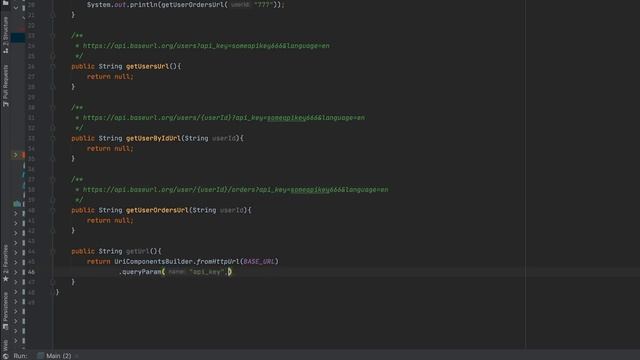Click the user/{userId}/orders URL comment
640x360 pixels.
pyautogui.click(x=236, y=189)
